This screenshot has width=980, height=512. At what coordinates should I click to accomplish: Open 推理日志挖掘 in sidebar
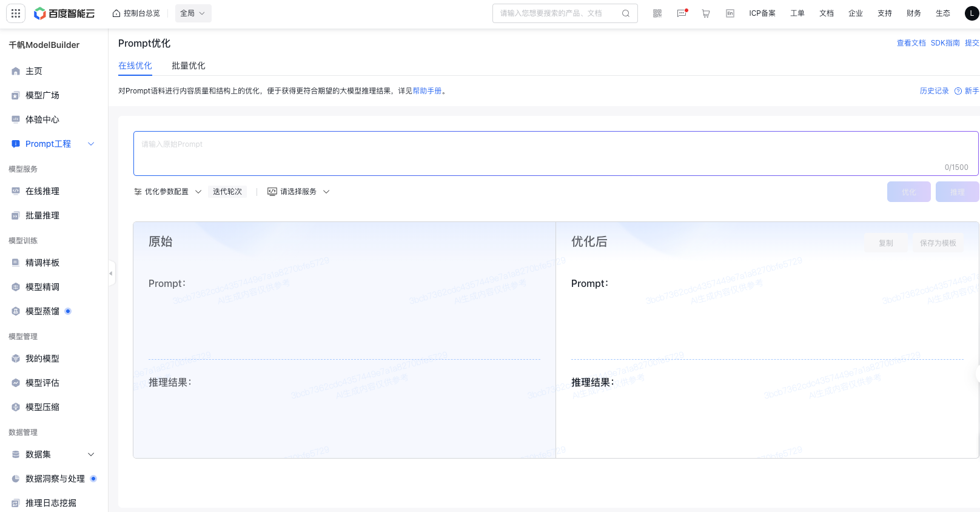[x=51, y=503]
